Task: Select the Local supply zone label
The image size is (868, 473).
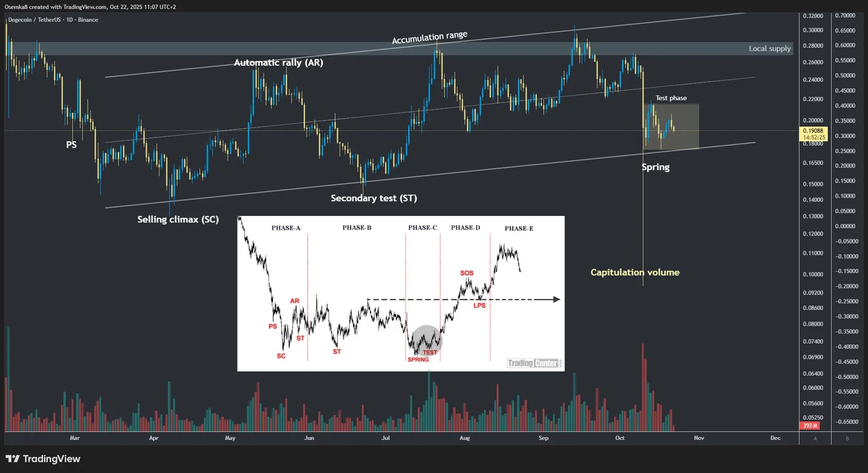Action: tap(769, 49)
